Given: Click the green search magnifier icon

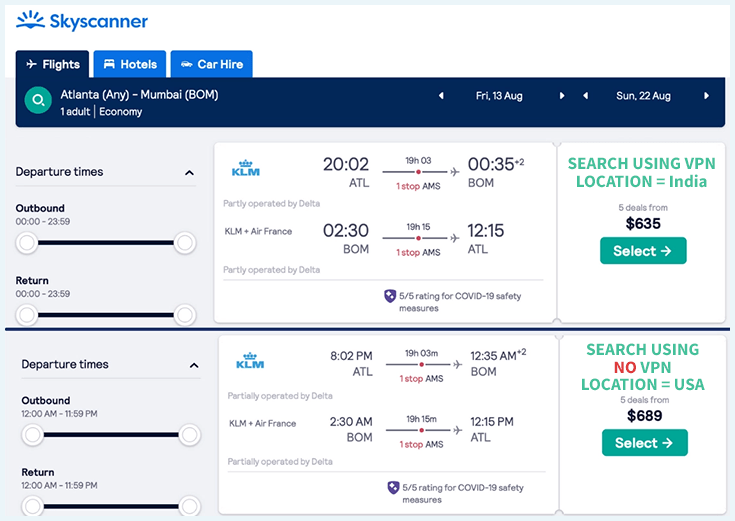Looking at the screenshot, I should [38, 100].
